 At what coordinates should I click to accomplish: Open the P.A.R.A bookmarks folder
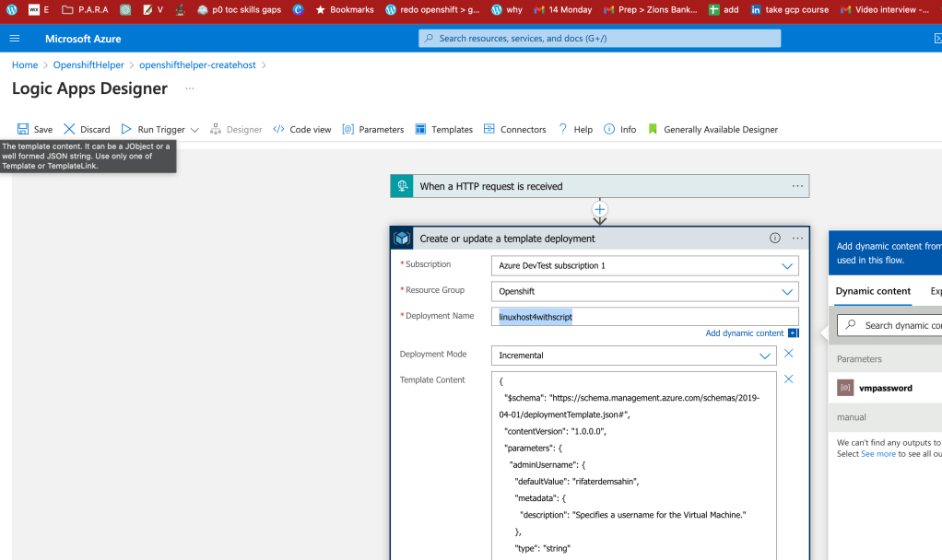86,9
